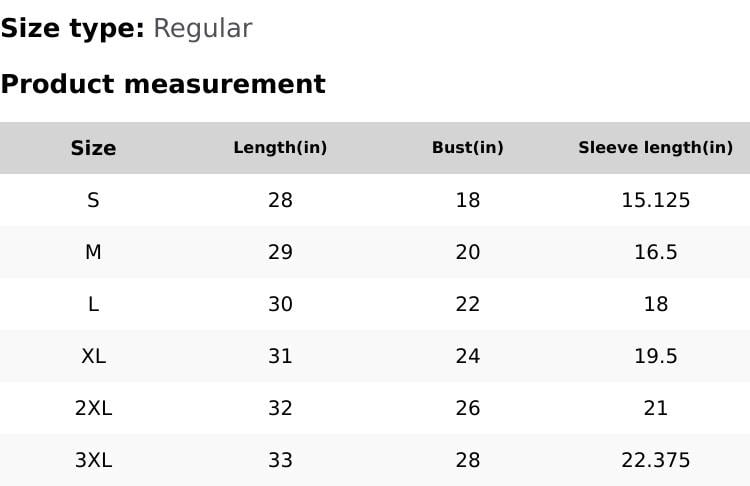
Task: Select the "Regular" size type value
Action: click(x=202, y=29)
